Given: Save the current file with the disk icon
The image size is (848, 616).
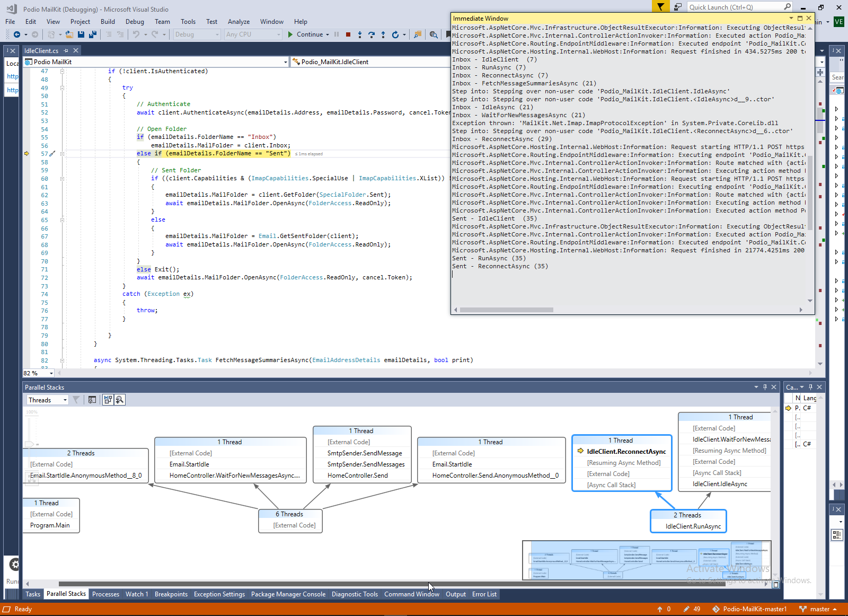Looking at the screenshot, I should tap(81, 34).
